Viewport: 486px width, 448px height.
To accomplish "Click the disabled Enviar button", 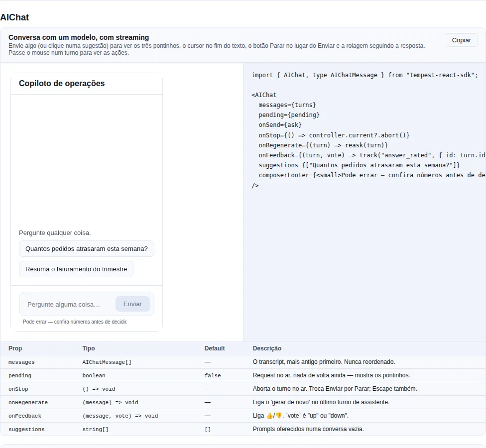I will (132, 304).
